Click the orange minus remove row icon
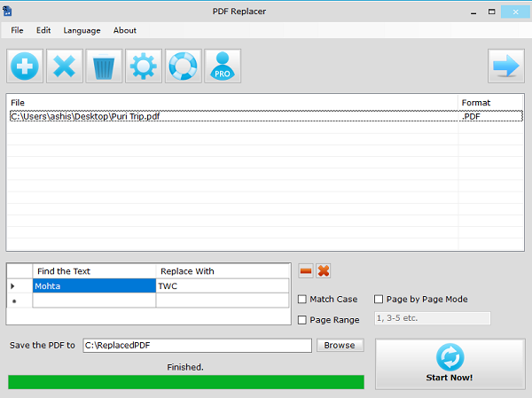The image size is (532, 398). click(x=306, y=270)
